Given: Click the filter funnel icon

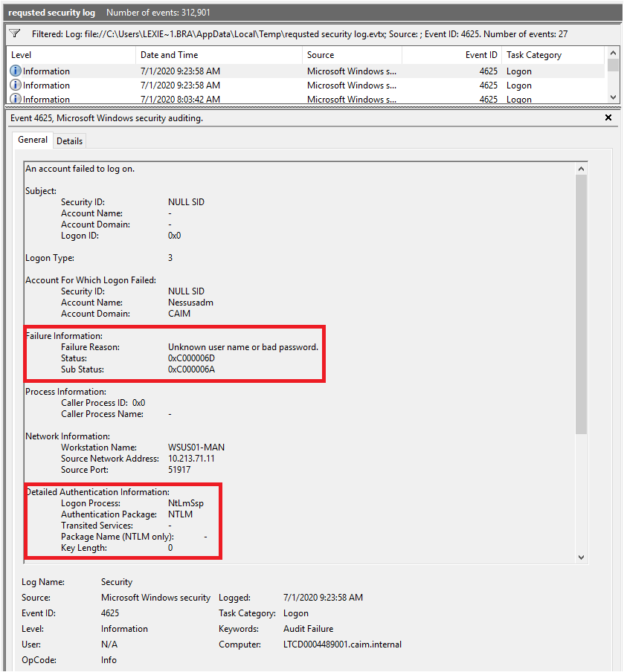Looking at the screenshot, I should (x=14, y=34).
